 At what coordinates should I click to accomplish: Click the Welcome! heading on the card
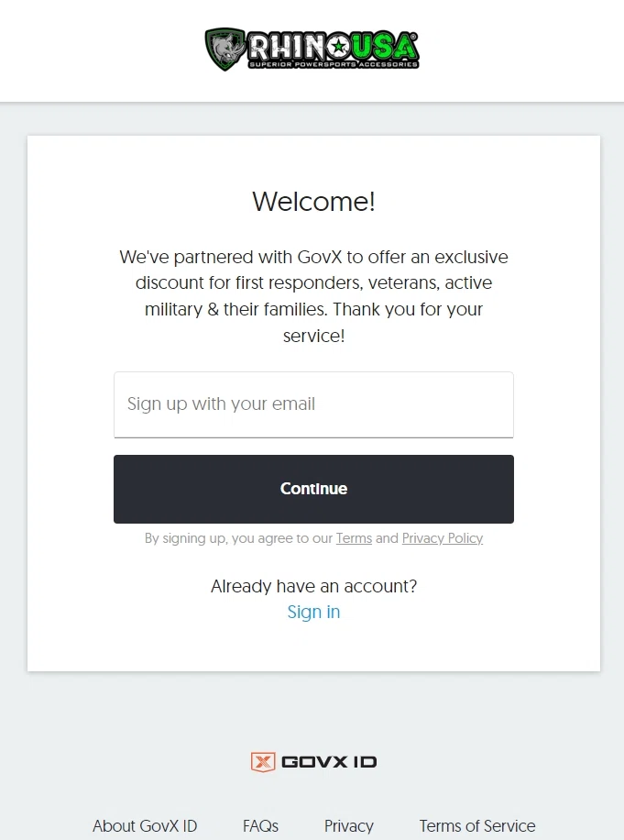pyautogui.click(x=313, y=202)
